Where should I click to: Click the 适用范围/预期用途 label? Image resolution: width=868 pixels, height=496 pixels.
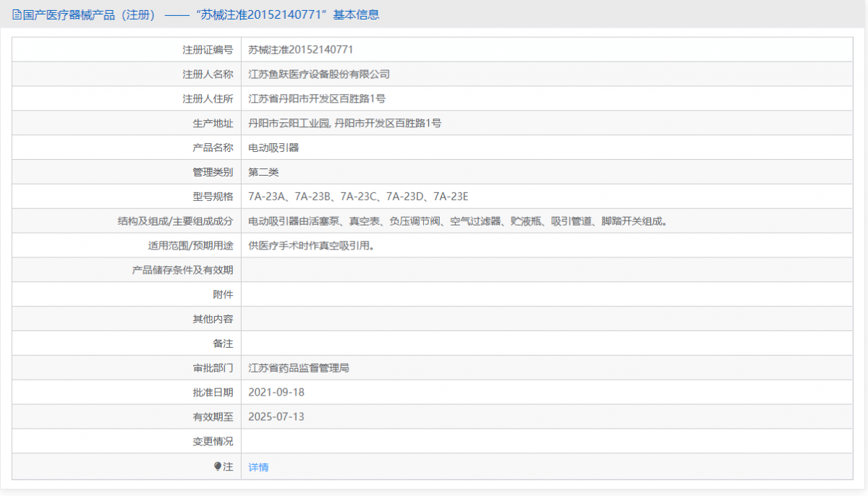(190, 246)
